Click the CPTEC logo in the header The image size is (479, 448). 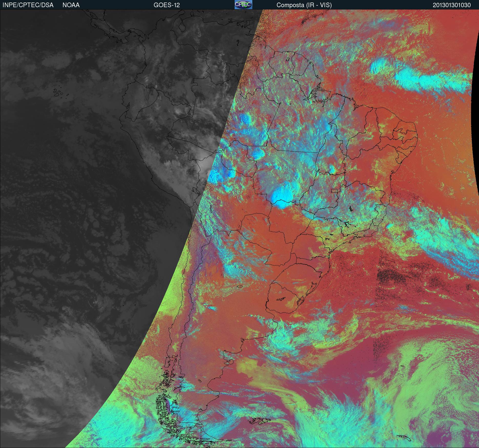pyautogui.click(x=243, y=5)
